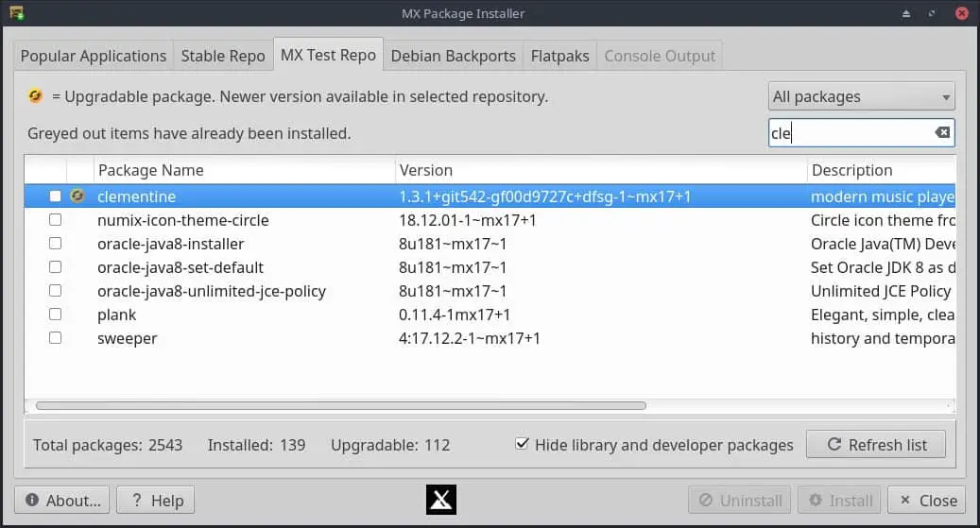Tick the oracle-java8-installer checkbox
The width and height of the screenshot is (980, 528).
(x=55, y=244)
